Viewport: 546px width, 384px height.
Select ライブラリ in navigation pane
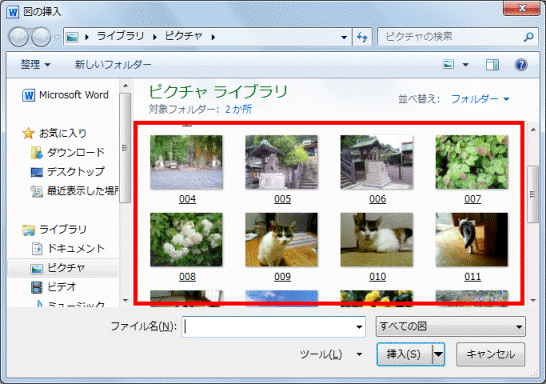coord(54,229)
